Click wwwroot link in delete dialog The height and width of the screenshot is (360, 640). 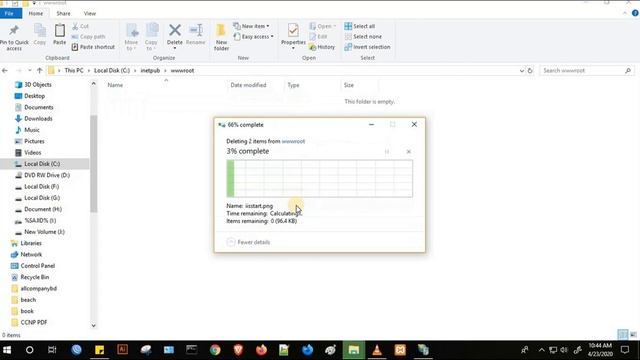(x=293, y=141)
